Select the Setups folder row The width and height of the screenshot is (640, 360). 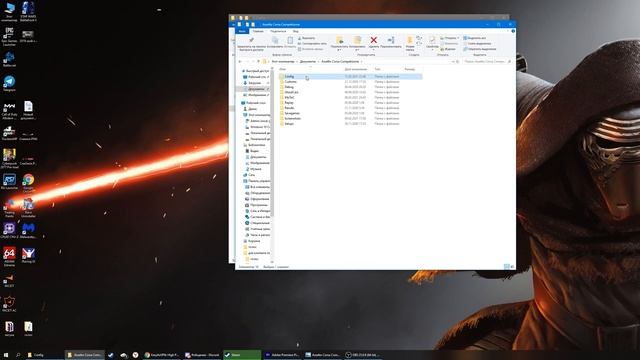pos(350,124)
